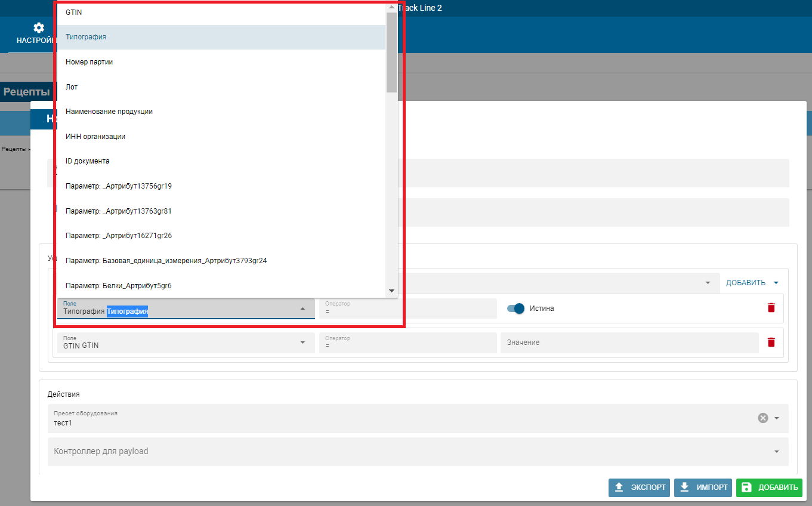The height and width of the screenshot is (506, 812).
Task: Toggle the Истина switch off
Action: tap(515, 308)
